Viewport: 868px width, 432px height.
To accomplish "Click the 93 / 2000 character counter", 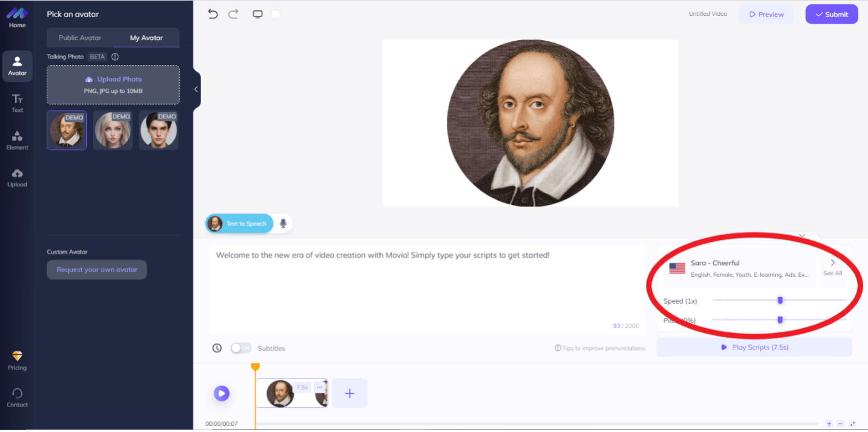I will click(626, 326).
